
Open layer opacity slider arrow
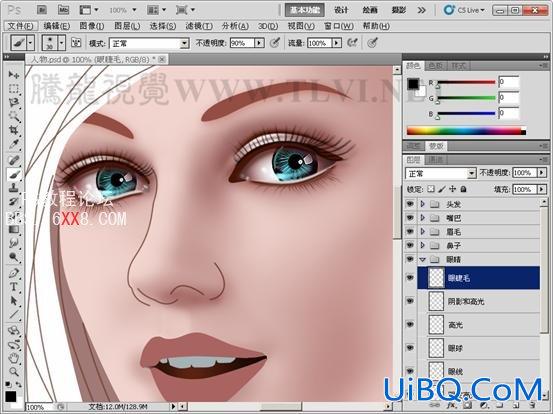(x=542, y=173)
